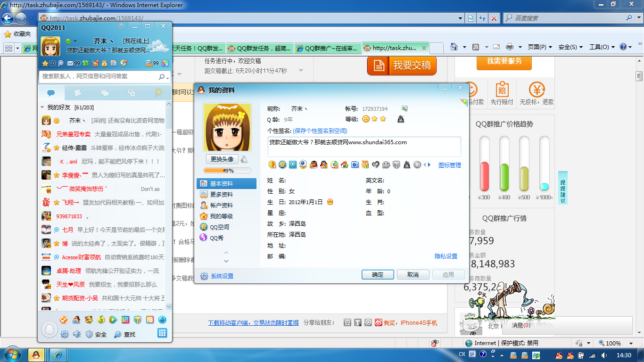Open QQ音乐 from the bottom toolbar

click(x=101, y=320)
